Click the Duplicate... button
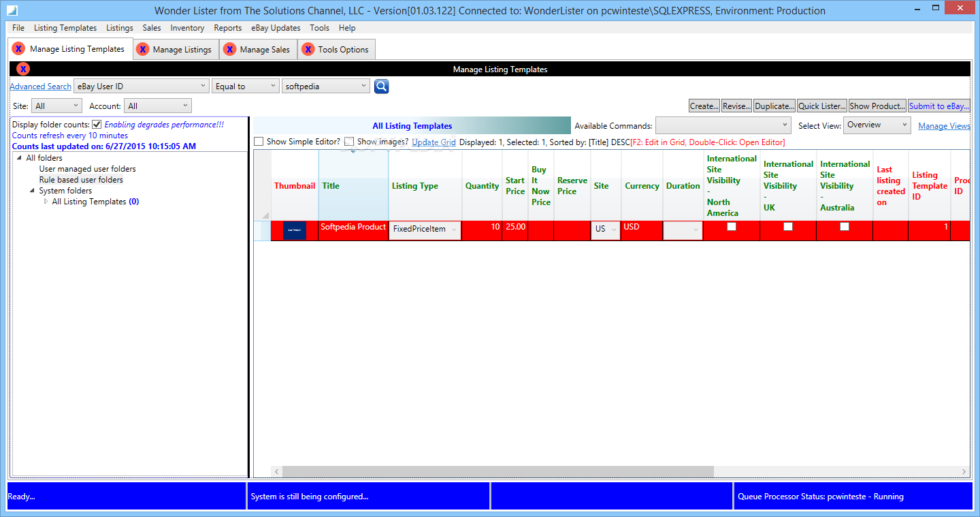 pyautogui.click(x=774, y=106)
